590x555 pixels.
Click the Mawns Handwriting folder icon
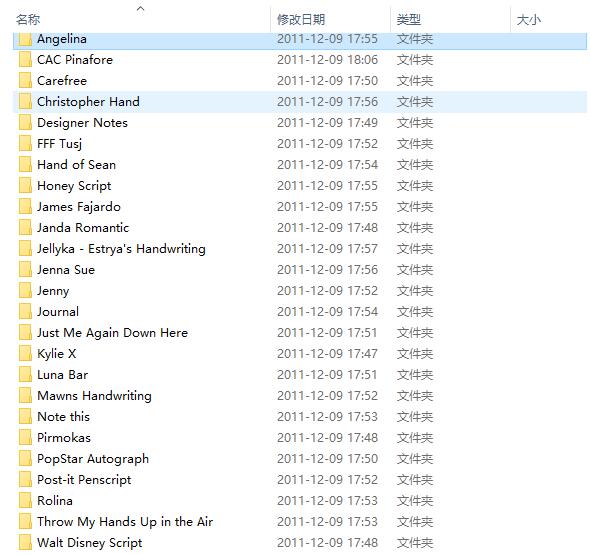click(25, 396)
